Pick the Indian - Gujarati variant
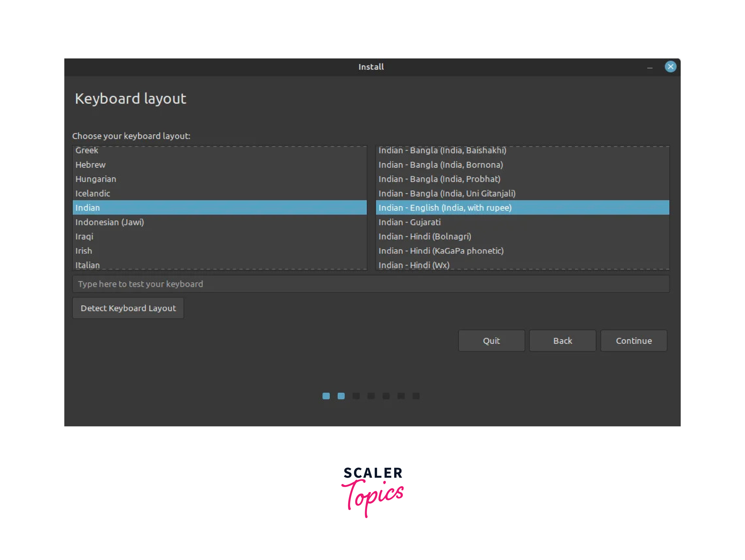 point(409,222)
